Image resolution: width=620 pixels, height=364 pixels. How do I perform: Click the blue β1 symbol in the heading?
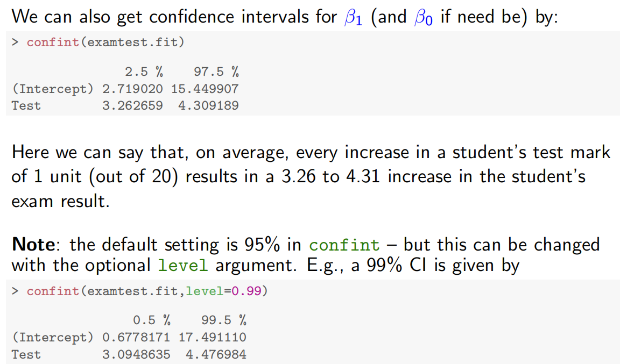click(x=354, y=18)
